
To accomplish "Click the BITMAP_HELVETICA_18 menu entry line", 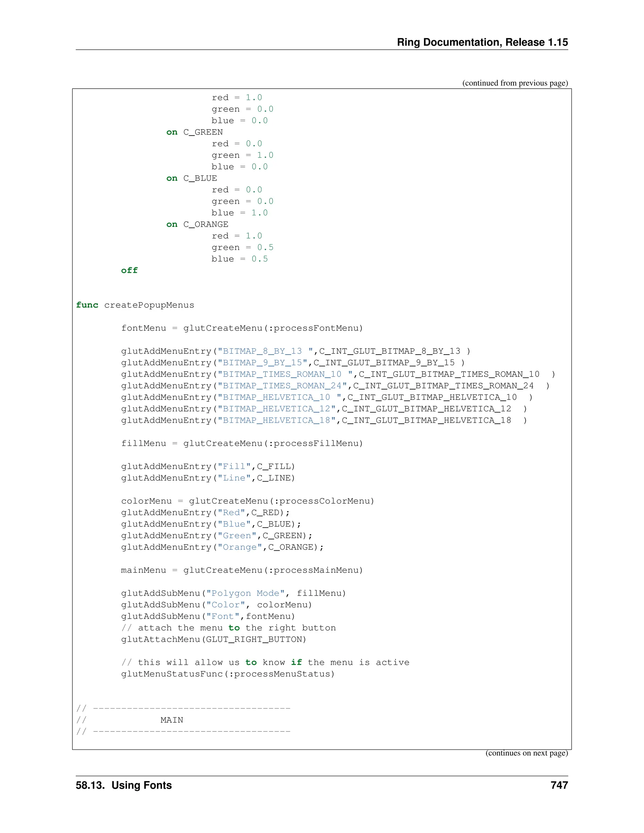I will point(324,420).
